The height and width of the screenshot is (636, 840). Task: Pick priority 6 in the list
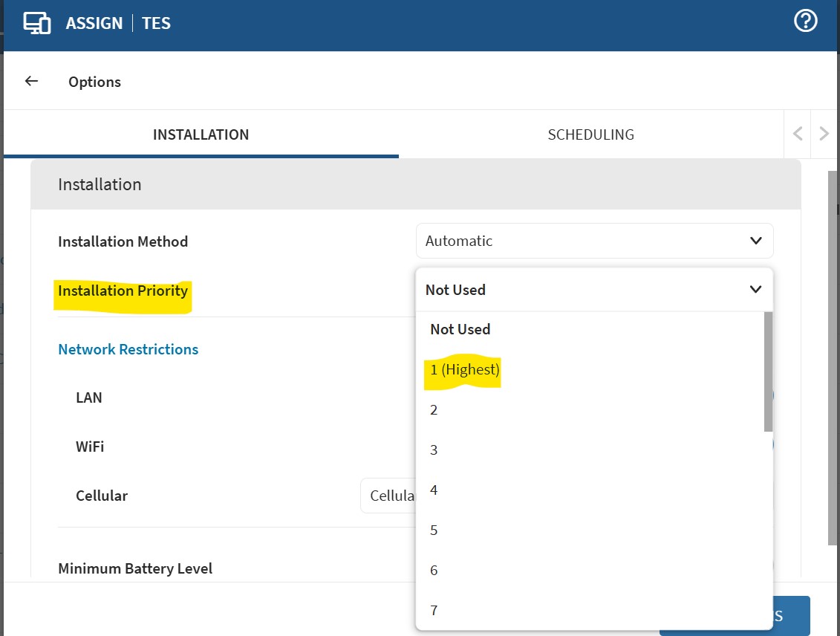tap(434, 570)
